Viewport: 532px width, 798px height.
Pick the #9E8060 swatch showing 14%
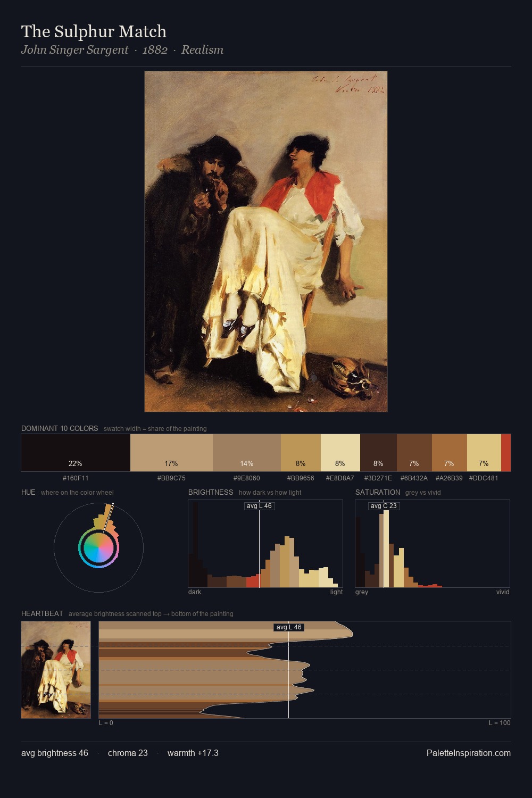tap(247, 453)
